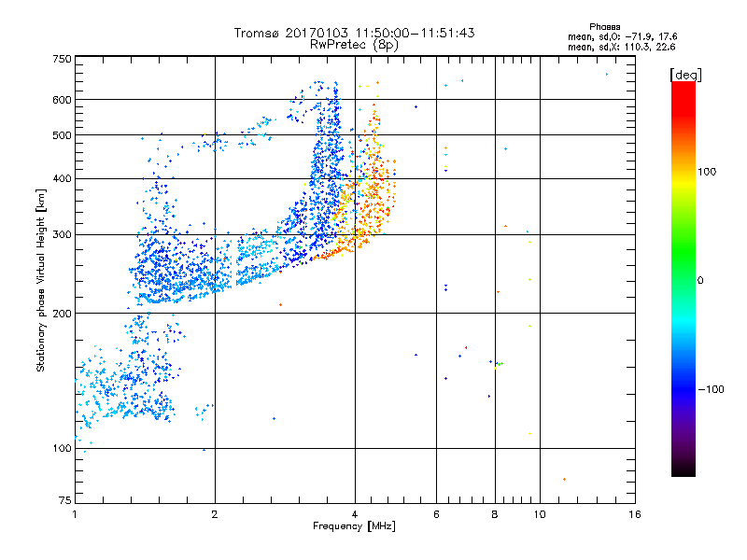The width and height of the screenshot is (747, 560).
Task: Click the x-axis '2' tick label
Action: [x=215, y=514]
